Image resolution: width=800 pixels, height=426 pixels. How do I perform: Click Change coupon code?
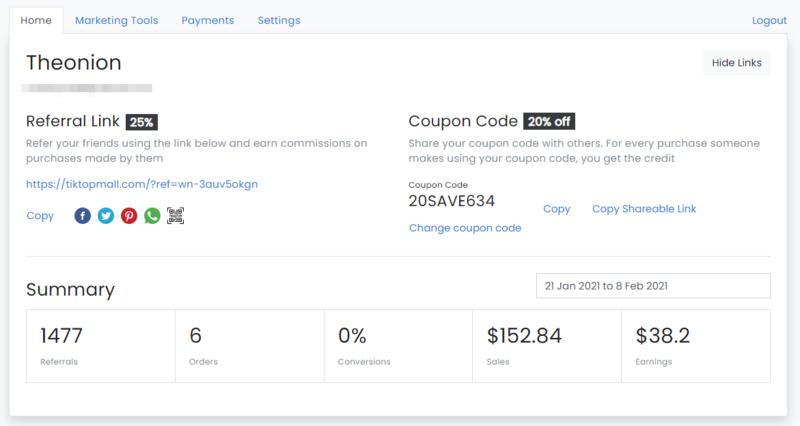click(465, 228)
